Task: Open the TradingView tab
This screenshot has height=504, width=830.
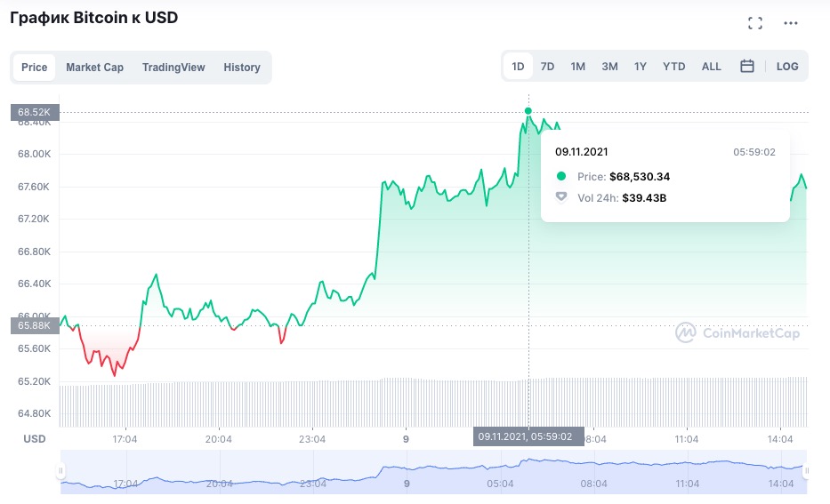Action: [x=173, y=68]
